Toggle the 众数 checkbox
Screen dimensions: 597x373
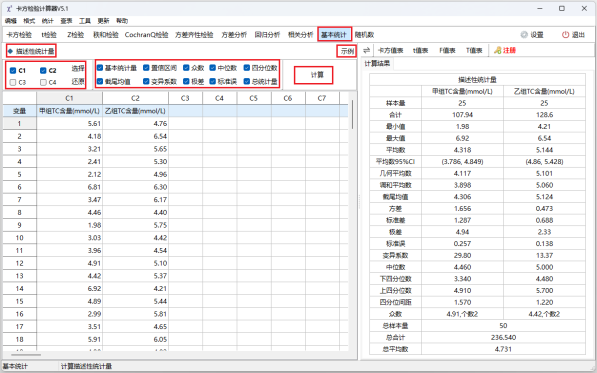tap(186, 68)
